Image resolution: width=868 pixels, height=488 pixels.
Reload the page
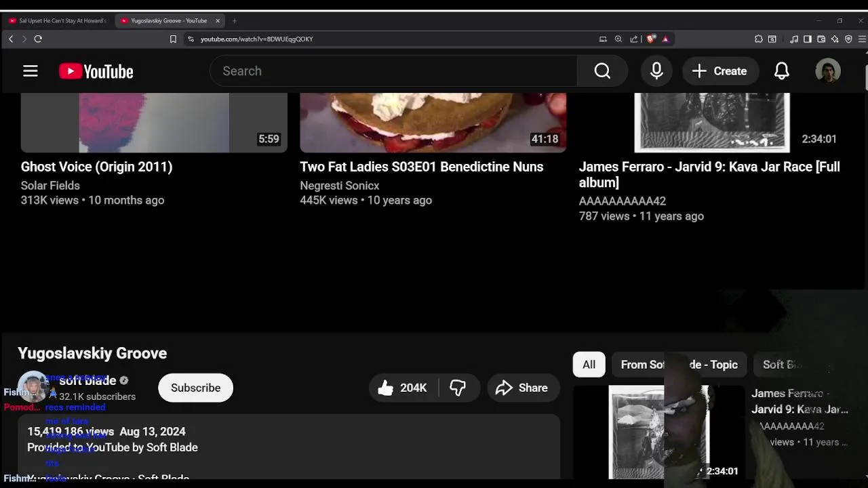(x=38, y=39)
